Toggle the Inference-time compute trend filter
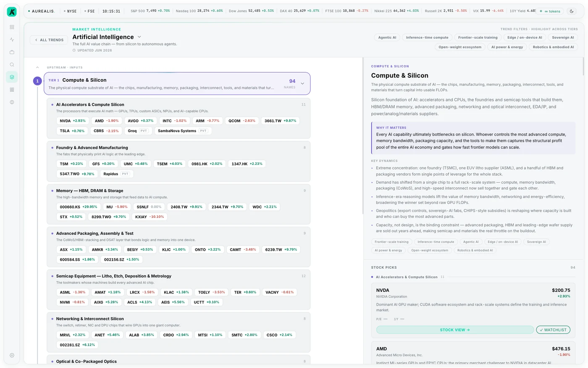The image size is (588, 368). tap(427, 37)
